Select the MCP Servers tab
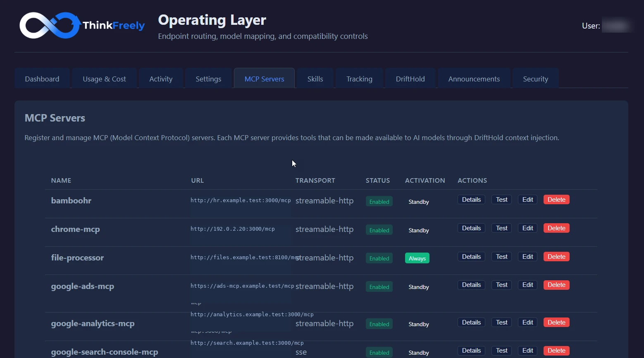The image size is (644, 358). (265, 79)
